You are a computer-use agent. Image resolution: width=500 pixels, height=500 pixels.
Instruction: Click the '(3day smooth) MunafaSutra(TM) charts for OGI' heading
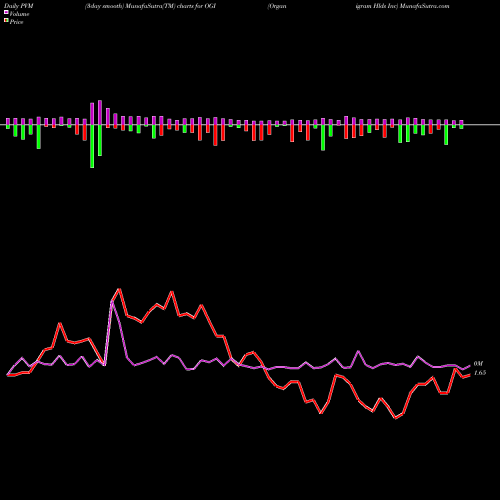click(150, 6)
